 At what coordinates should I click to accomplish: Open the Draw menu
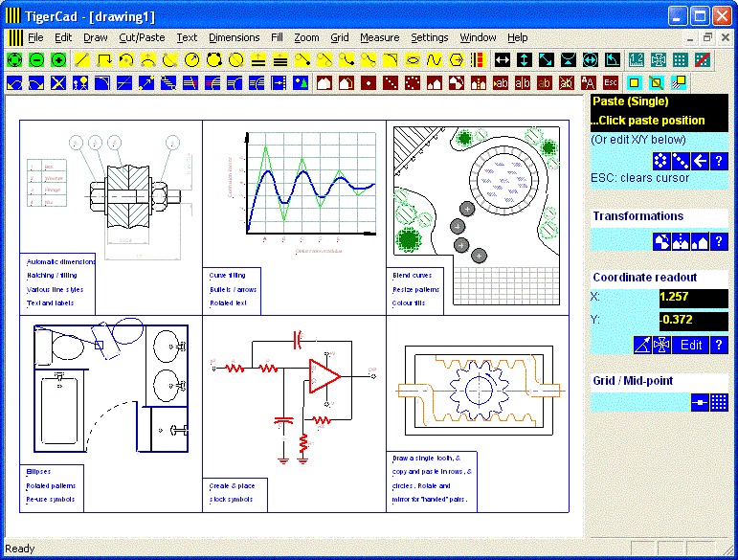pos(96,37)
